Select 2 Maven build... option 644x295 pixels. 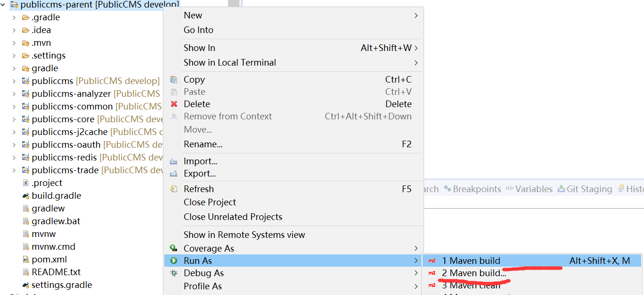click(x=474, y=273)
